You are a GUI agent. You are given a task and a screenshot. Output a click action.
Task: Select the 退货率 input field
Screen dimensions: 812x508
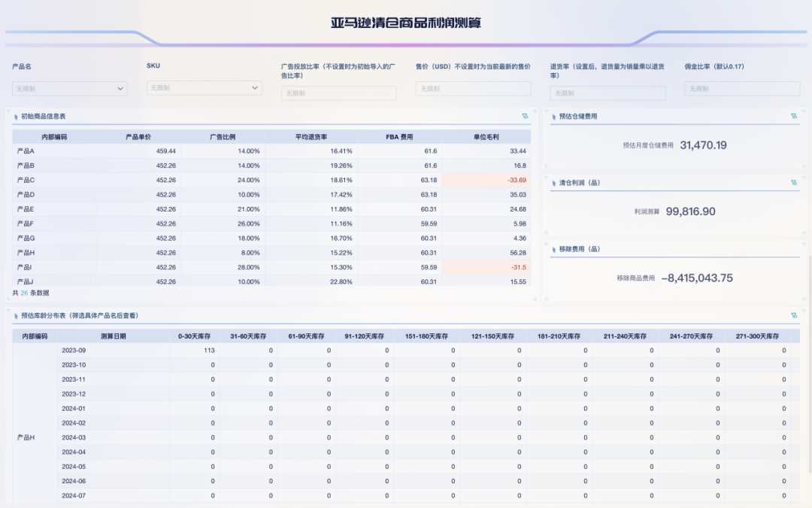607,93
